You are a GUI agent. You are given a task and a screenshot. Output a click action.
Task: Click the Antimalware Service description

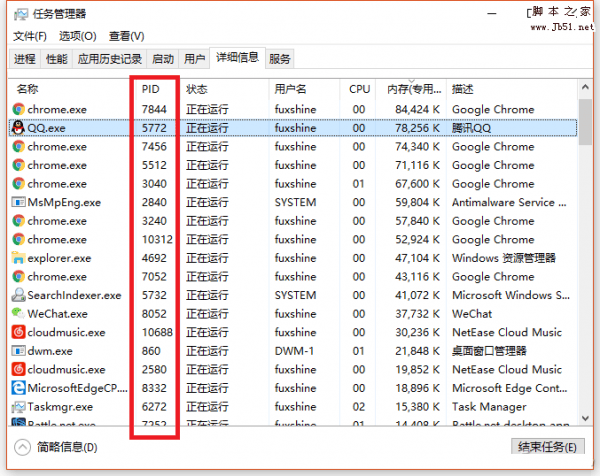point(509,202)
